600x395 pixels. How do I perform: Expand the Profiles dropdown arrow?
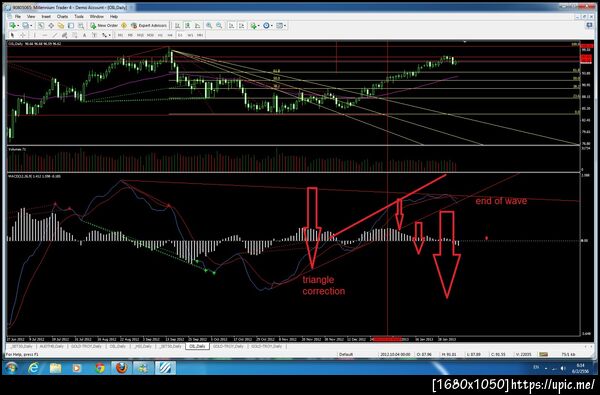[x=31, y=26]
